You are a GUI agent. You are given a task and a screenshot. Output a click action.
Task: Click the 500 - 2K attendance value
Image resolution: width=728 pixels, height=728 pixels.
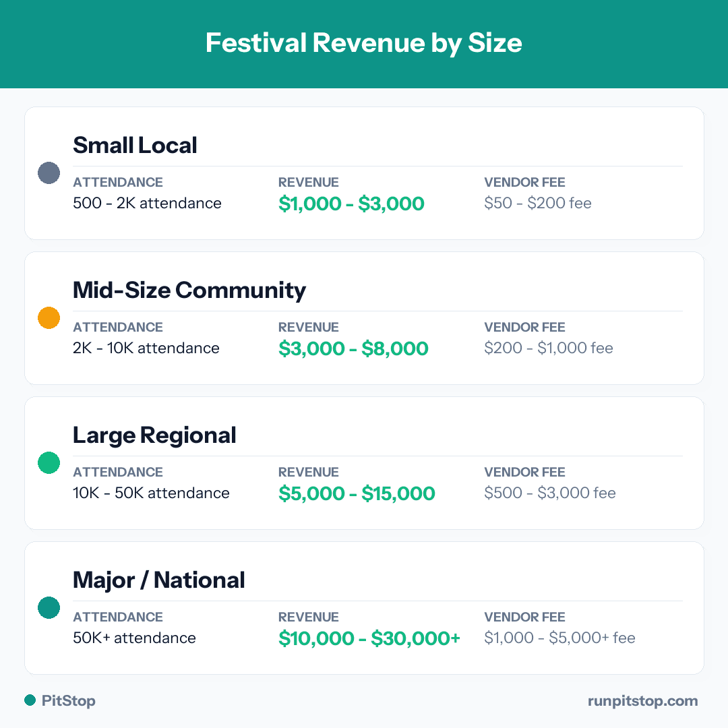(147, 204)
